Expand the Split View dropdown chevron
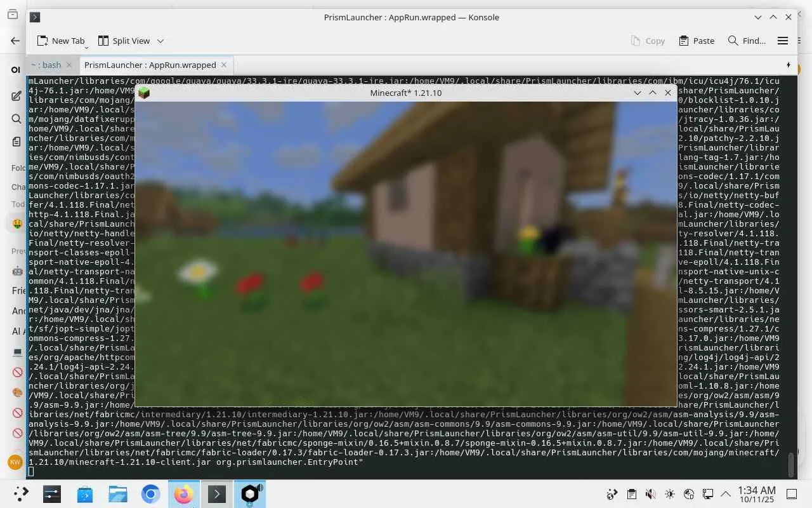The width and height of the screenshot is (812, 508). pos(160,41)
